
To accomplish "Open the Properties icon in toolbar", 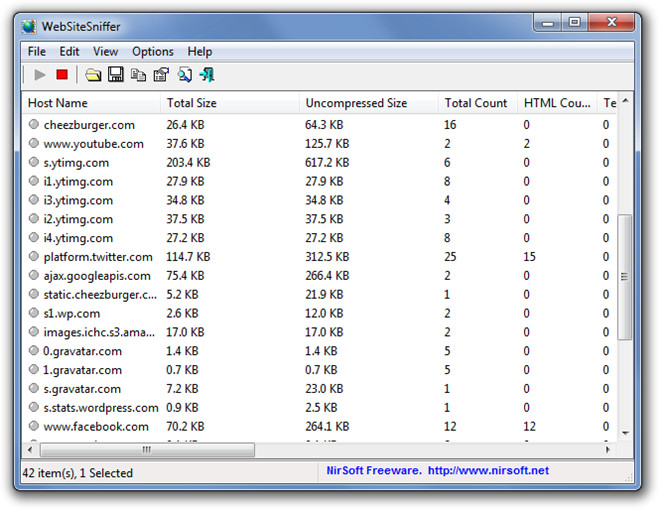I will [160, 74].
